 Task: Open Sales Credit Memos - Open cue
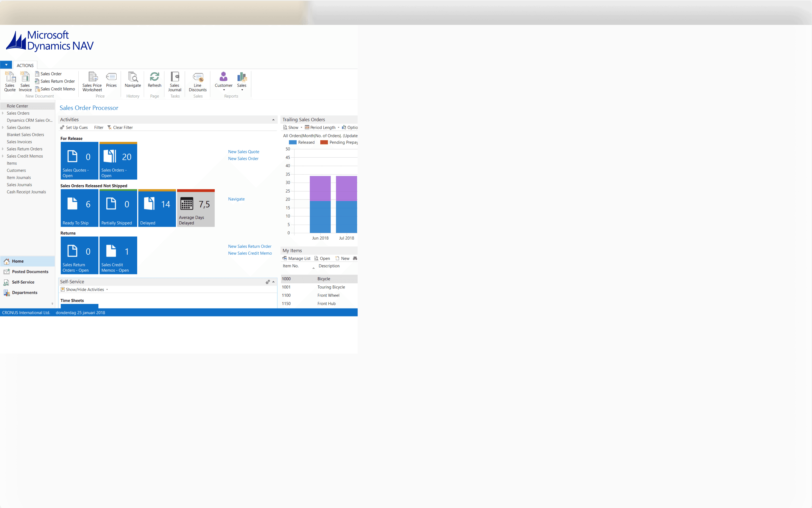118,256
